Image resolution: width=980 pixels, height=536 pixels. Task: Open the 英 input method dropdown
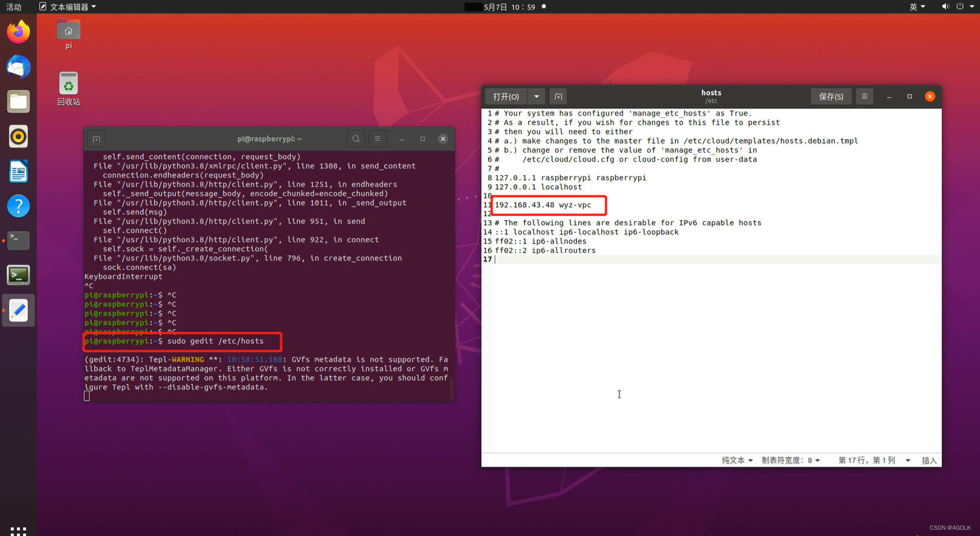917,7
